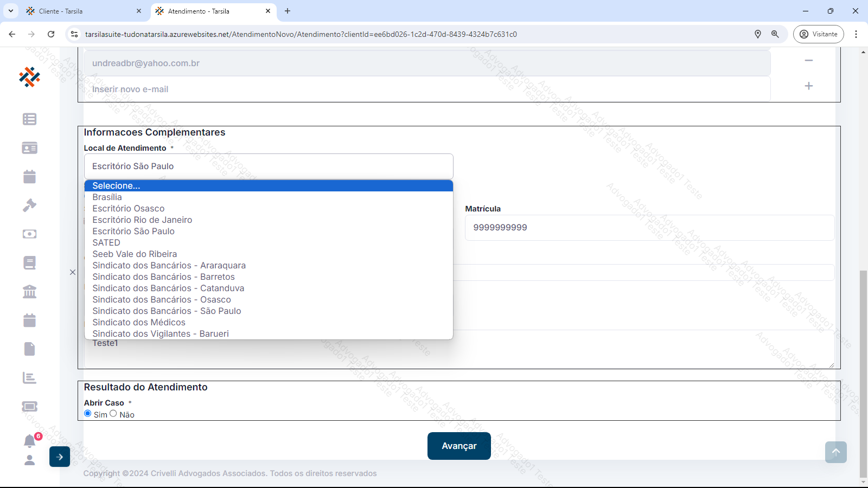Click the Matrícula input field
868x488 pixels.
point(649,228)
